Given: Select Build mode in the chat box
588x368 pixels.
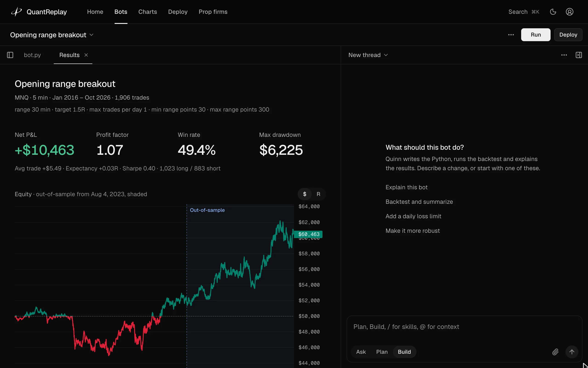Looking at the screenshot, I should 404,352.
